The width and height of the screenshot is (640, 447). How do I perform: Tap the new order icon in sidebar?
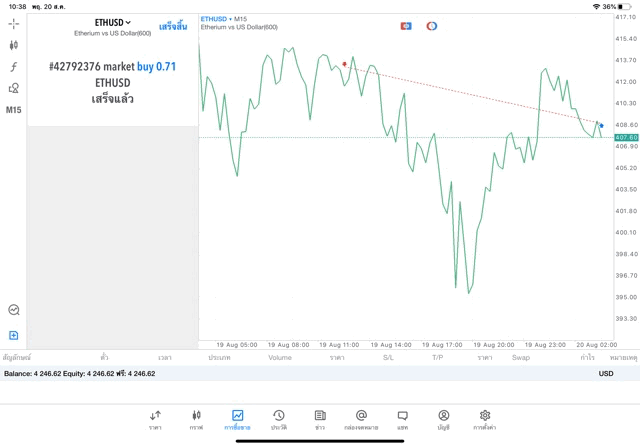[x=14, y=335]
